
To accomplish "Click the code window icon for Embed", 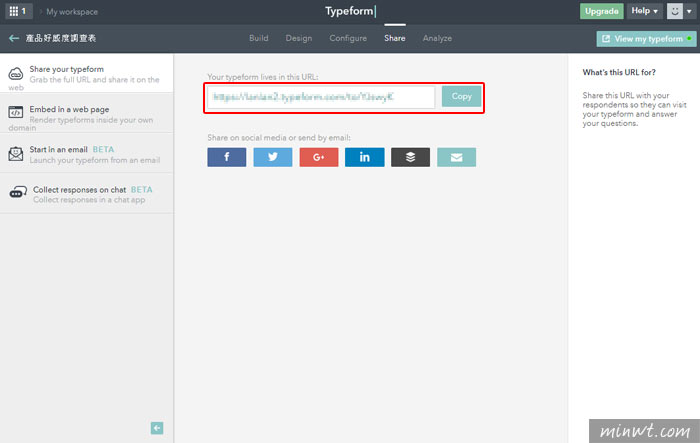I will (16, 112).
